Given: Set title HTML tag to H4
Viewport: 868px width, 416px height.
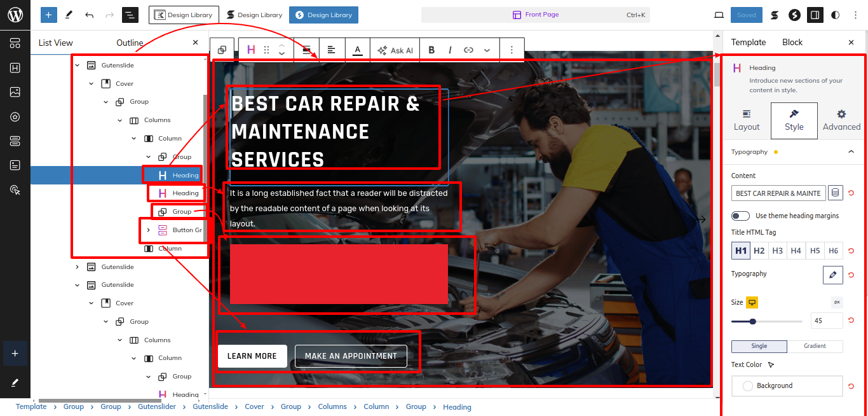Looking at the screenshot, I should point(796,251).
